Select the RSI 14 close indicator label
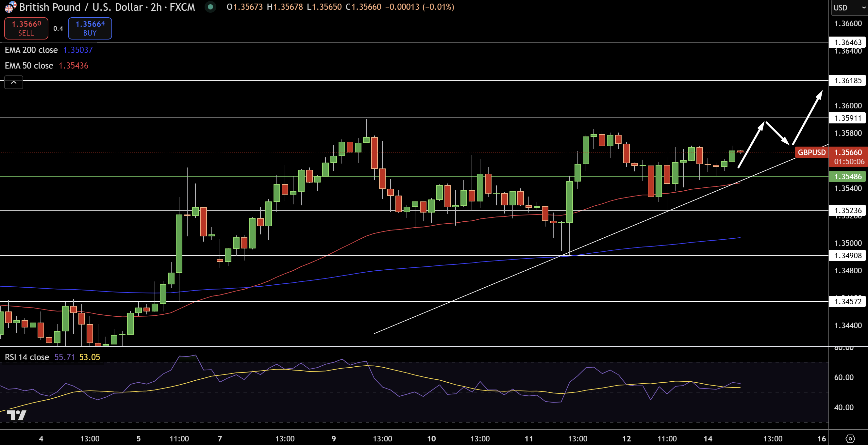 pyautogui.click(x=27, y=357)
